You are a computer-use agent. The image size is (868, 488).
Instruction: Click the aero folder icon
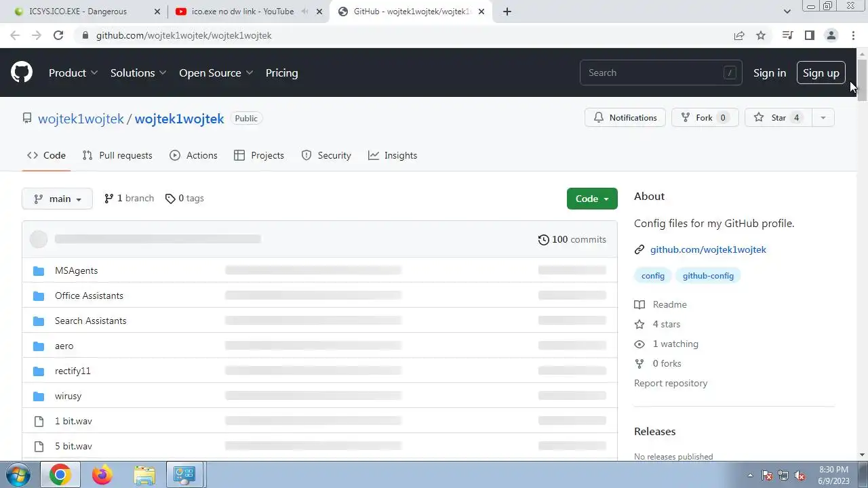pyautogui.click(x=39, y=346)
